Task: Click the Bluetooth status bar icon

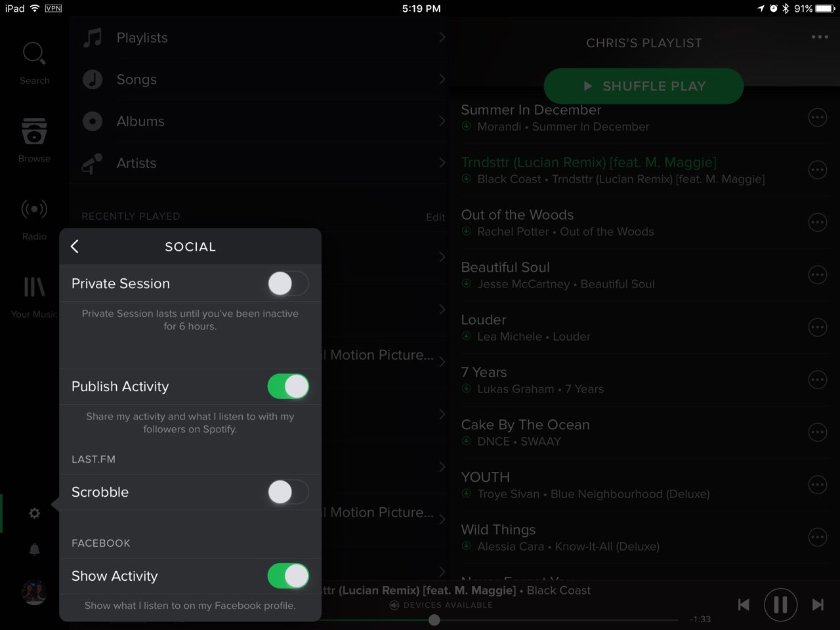Action: click(785, 9)
